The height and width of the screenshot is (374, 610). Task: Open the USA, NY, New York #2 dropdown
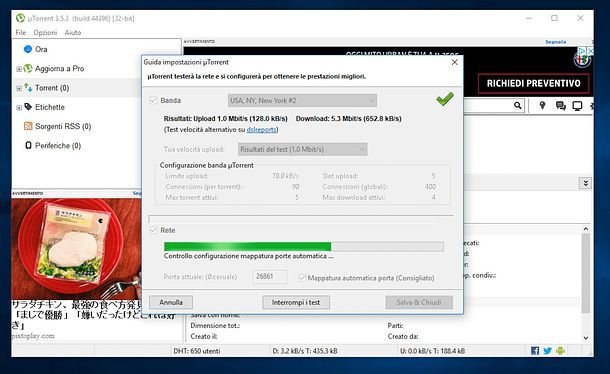click(302, 100)
